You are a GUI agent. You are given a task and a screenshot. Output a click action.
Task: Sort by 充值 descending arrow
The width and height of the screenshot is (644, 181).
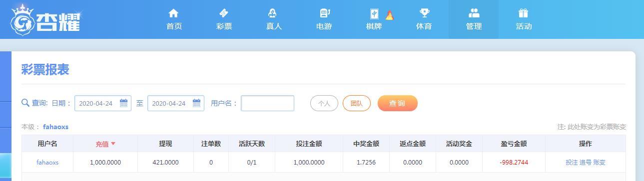[x=113, y=144]
